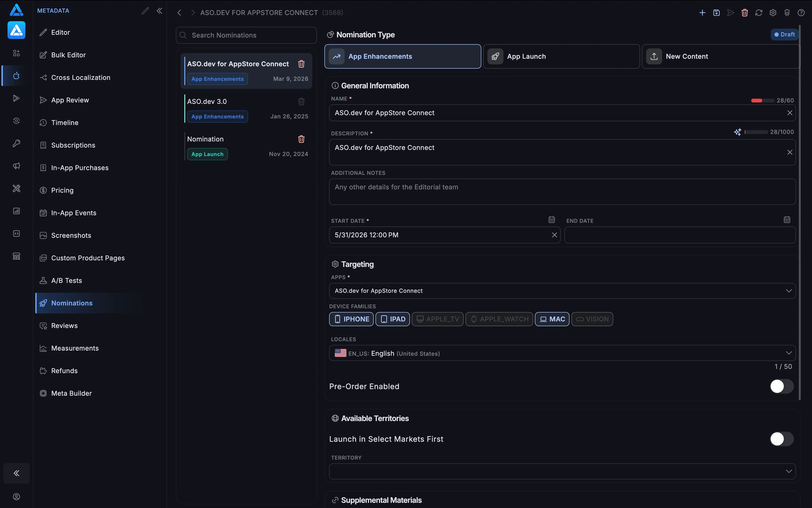Image resolution: width=812 pixels, height=508 pixels.
Task: Open the End Date calendar picker
Action: coord(787,220)
